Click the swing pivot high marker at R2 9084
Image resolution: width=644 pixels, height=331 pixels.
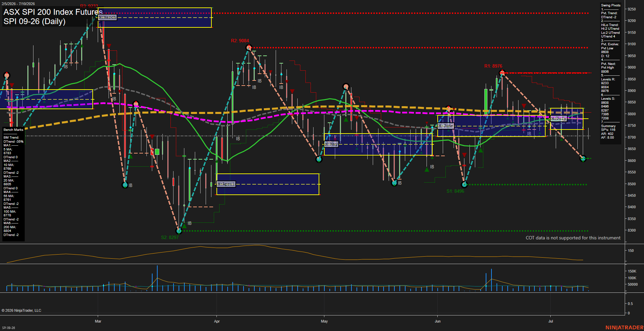(249, 48)
